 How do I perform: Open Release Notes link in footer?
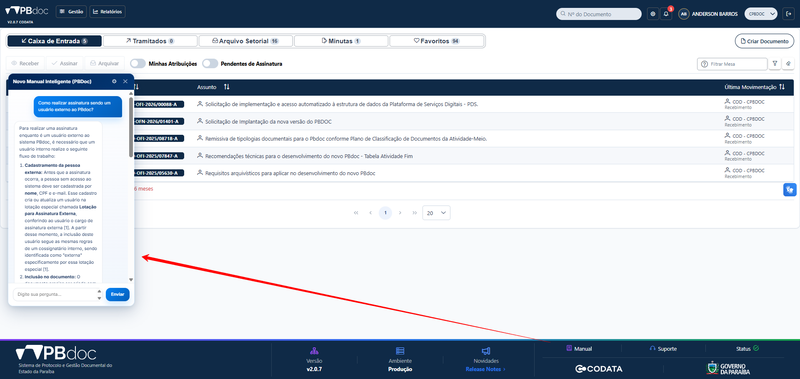pos(485,369)
